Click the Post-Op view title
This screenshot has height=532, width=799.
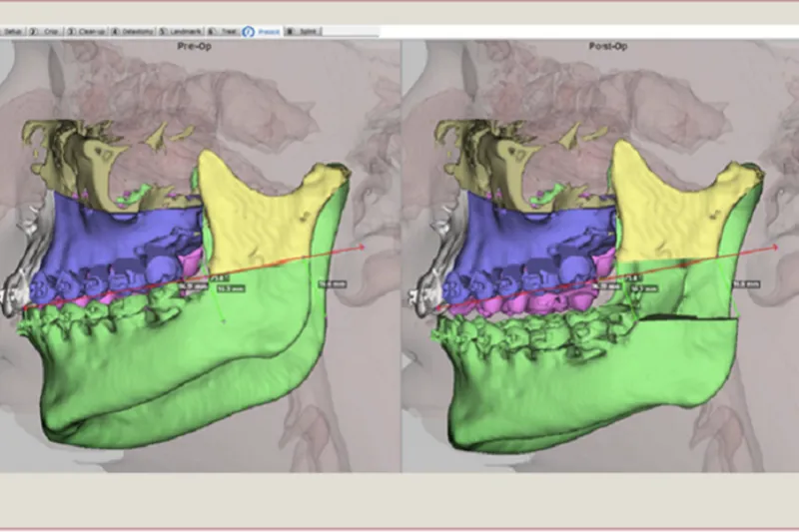pyautogui.click(x=598, y=45)
